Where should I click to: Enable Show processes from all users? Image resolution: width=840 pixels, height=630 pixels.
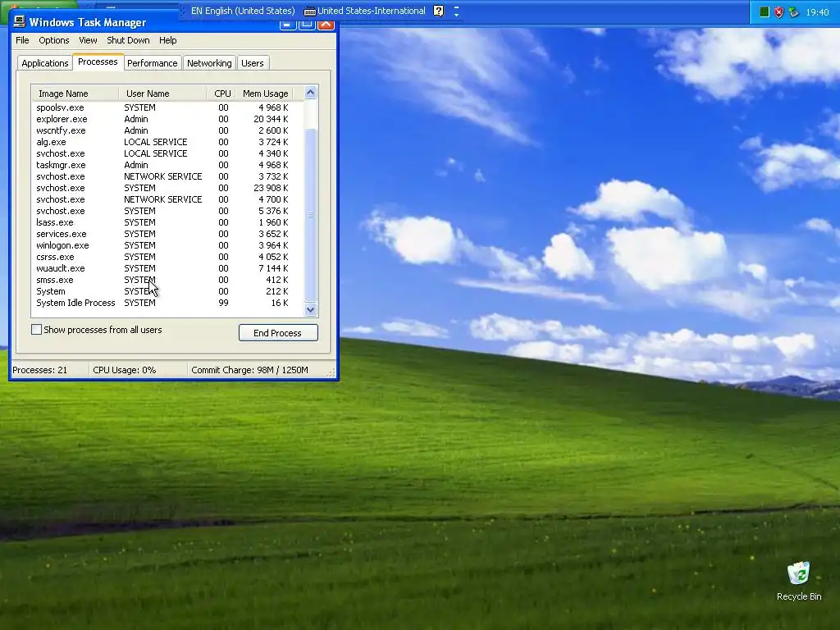[x=36, y=330]
